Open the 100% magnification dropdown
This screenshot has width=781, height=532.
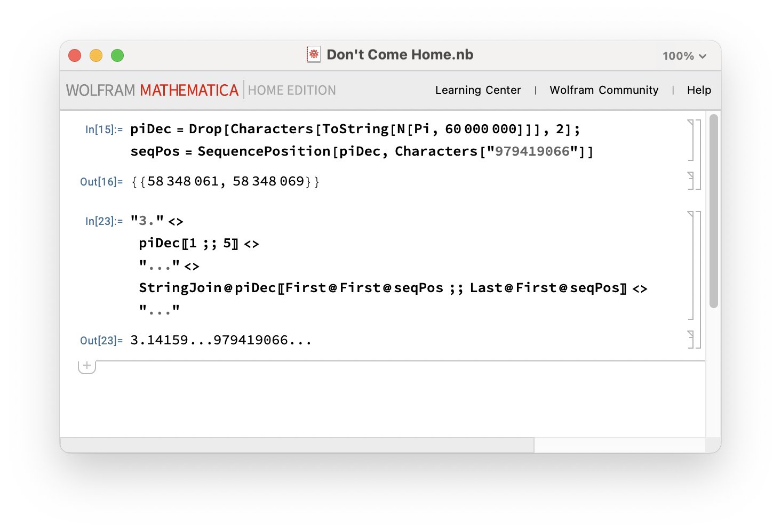pyautogui.click(x=684, y=56)
